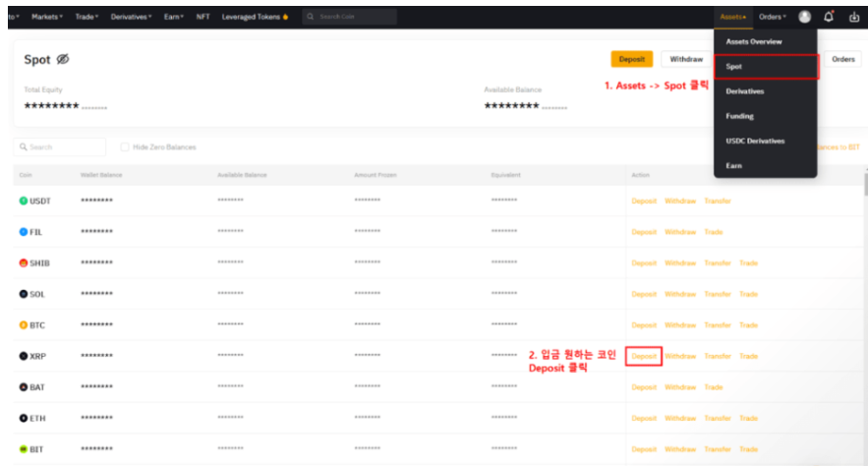Click Transfer in the USDT row

pos(718,201)
